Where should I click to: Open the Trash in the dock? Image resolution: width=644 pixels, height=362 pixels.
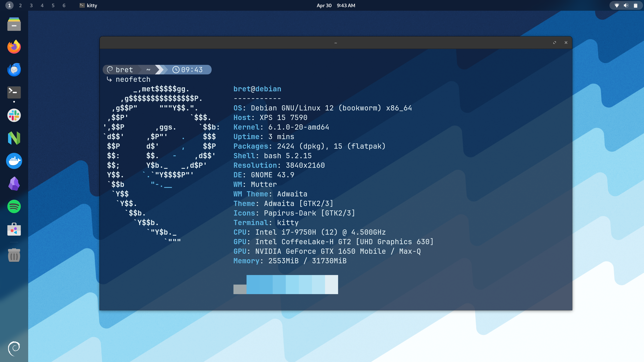(x=14, y=255)
